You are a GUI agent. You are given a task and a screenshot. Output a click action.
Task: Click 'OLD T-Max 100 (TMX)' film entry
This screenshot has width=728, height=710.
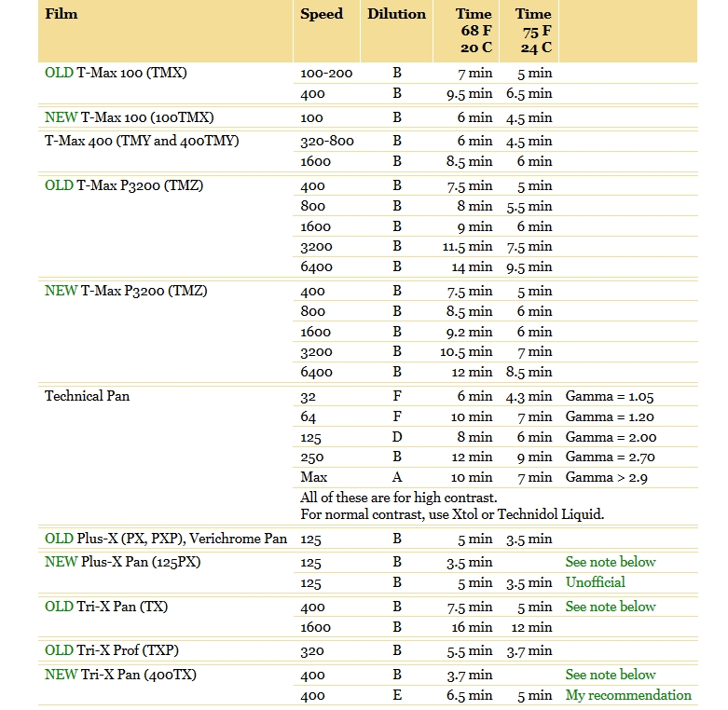tap(121, 73)
